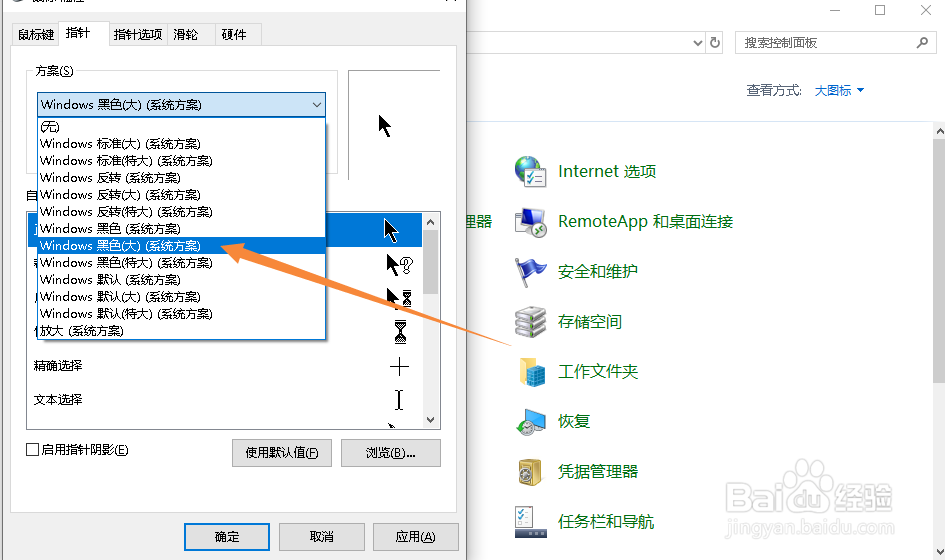Image resolution: width=945 pixels, height=560 pixels.
Task: Choose Windows 反转(特大) scheme
Action: [x=181, y=212]
